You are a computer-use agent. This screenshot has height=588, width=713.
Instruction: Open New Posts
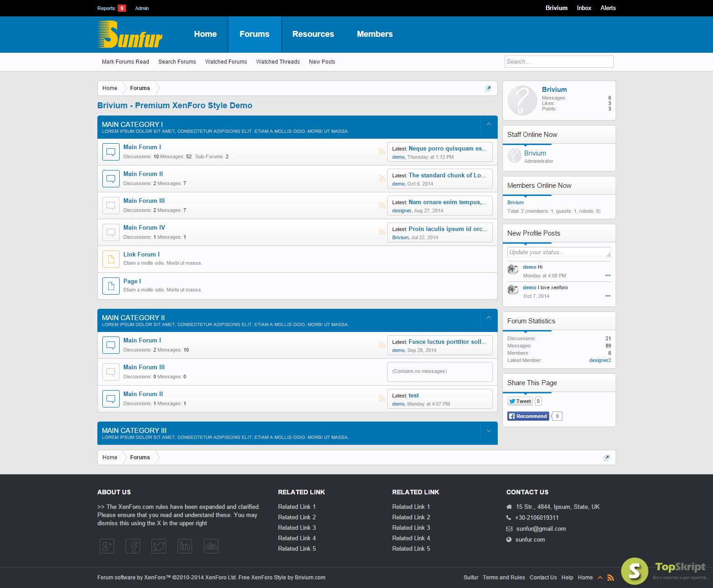pos(322,62)
